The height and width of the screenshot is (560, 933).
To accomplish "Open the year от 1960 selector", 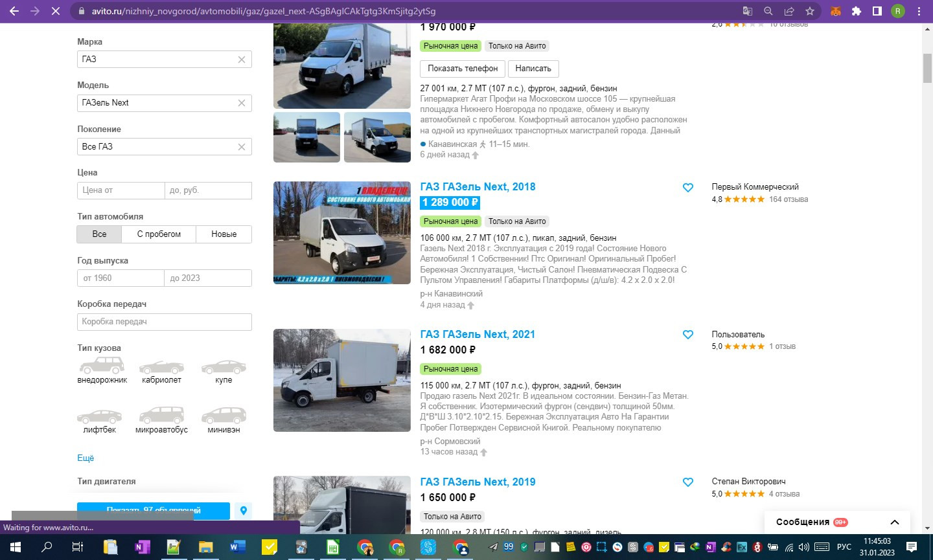I will [121, 278].
